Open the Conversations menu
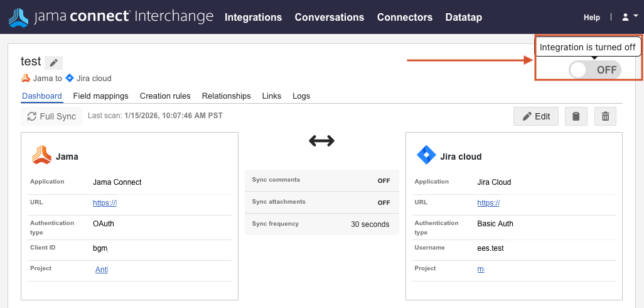 [x=330, y=17]
